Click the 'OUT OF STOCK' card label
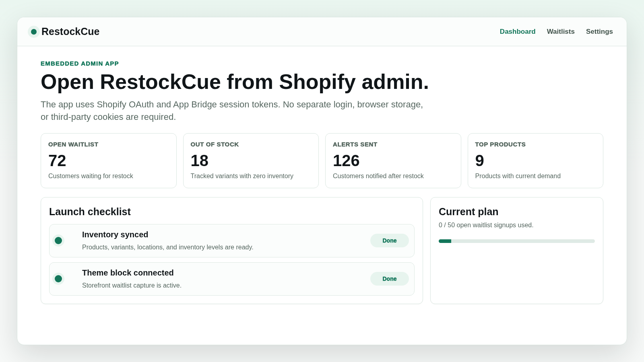The image size is (644, 362). (x=215, y=144)
